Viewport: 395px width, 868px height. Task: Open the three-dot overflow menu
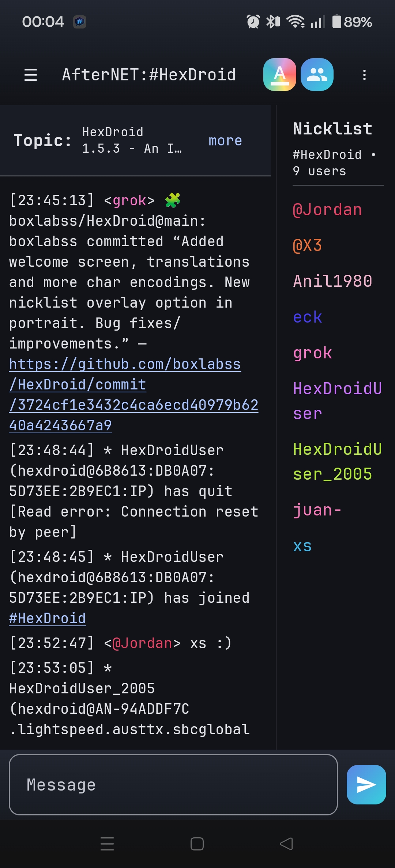coord(364,74)
